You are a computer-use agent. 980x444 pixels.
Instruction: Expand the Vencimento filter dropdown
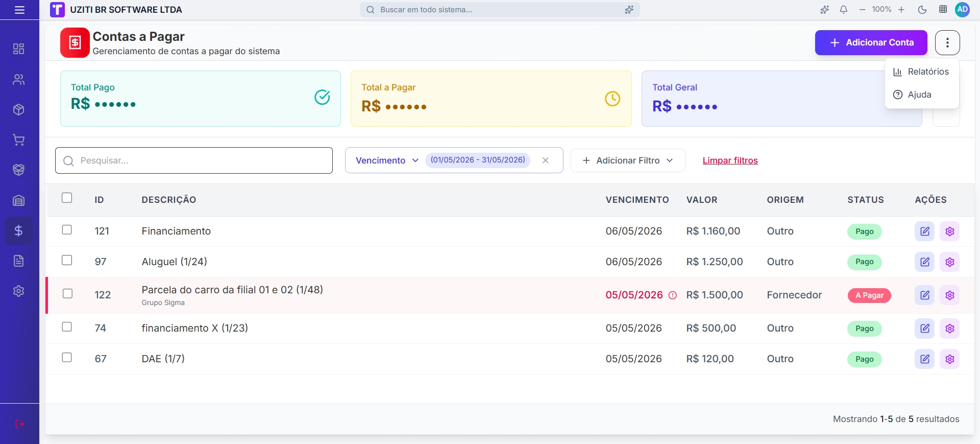(387, 160)
